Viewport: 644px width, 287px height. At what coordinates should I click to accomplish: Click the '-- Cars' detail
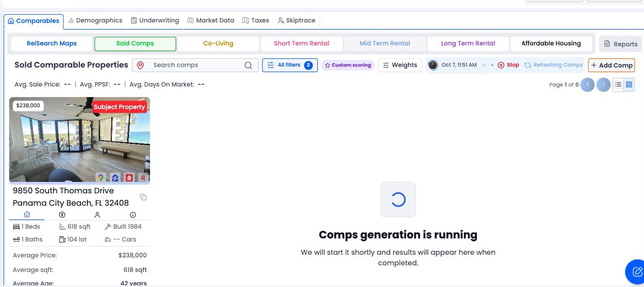120,239
